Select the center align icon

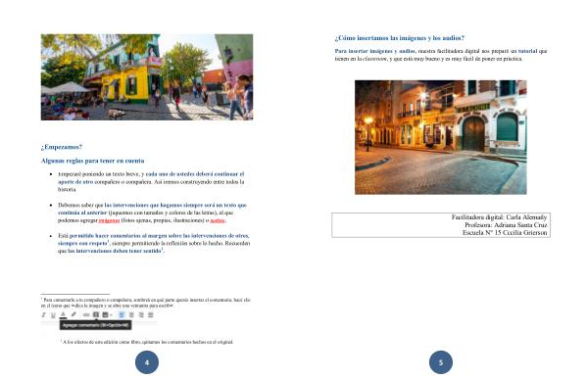point(131,314)
